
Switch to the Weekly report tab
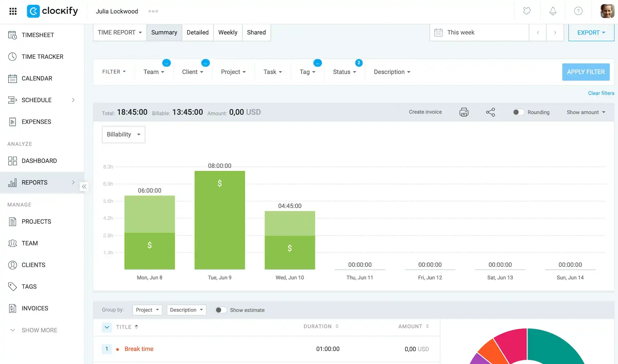(228, 32)
